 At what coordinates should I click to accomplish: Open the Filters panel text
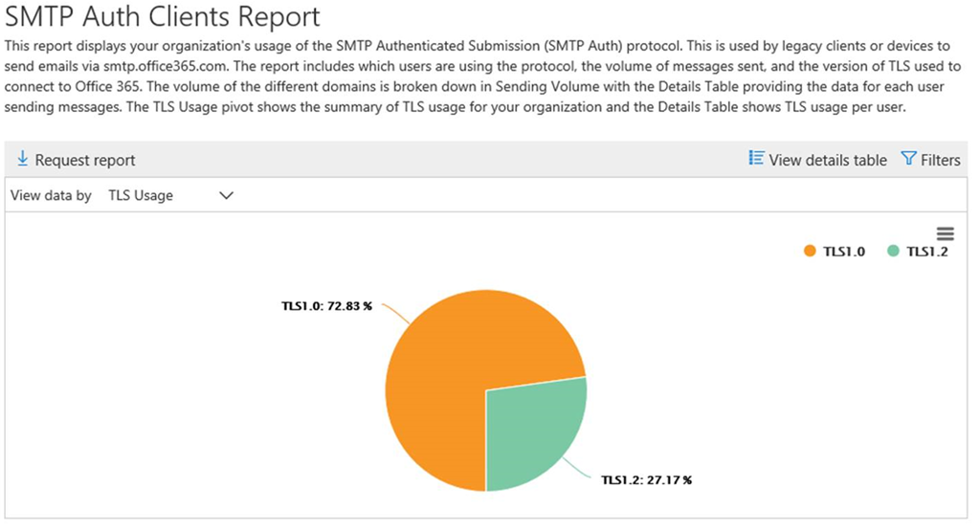tap(941, 160)
